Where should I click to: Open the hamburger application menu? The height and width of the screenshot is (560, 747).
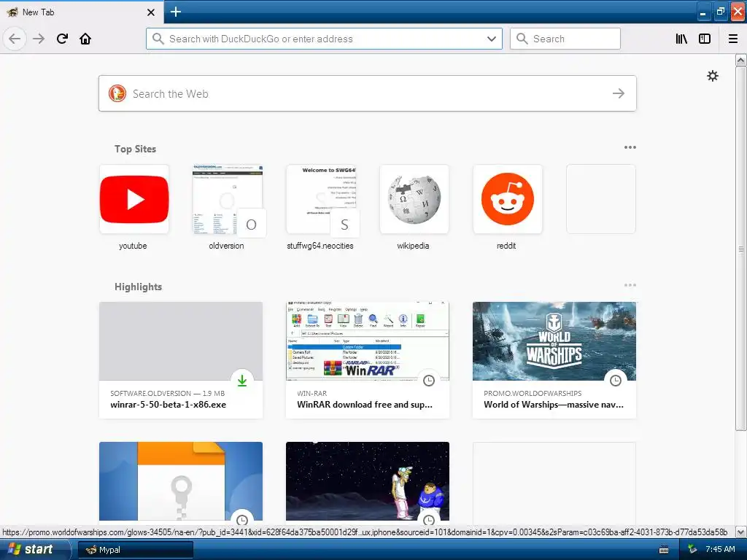point(733,39)
